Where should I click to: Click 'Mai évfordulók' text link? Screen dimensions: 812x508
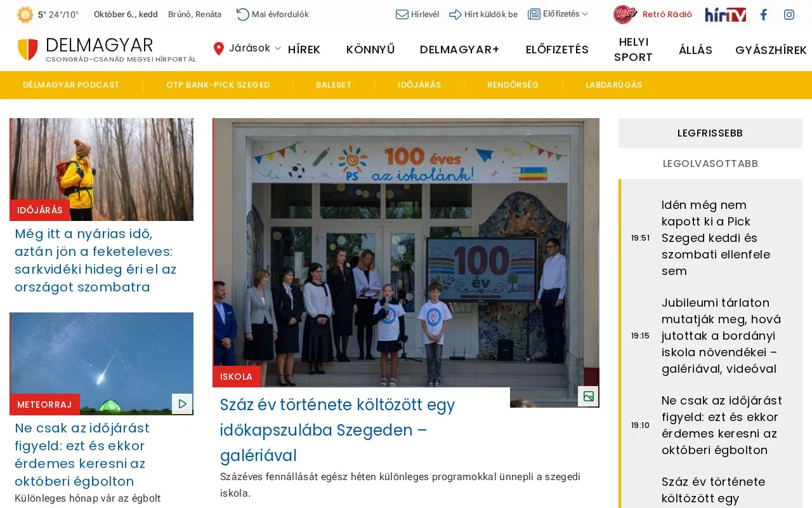tap(280, 14)
